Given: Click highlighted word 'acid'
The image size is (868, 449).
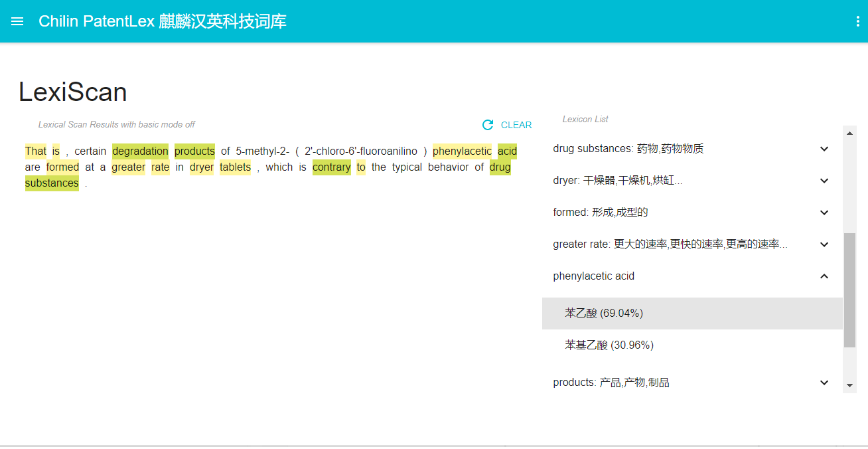Looking at the screenshot, I should 507,151.
